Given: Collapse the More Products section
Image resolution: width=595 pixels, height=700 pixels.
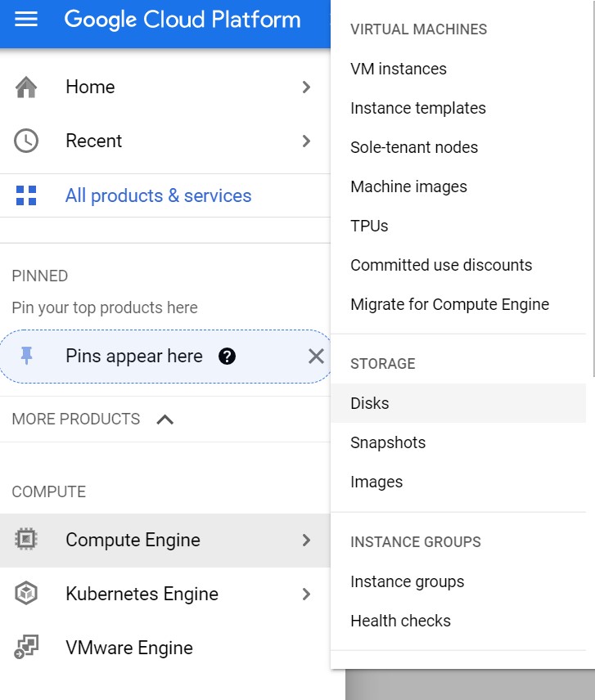Looking at the screenshot, I should (165, 420).
